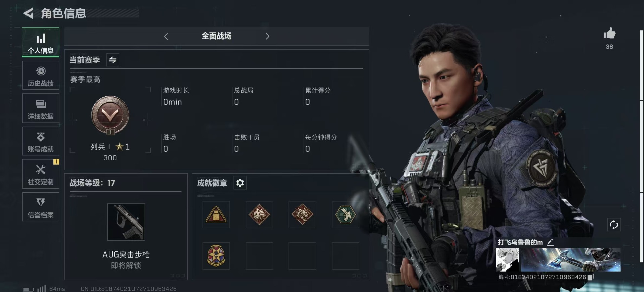Viewport: 644px width, 292px height.
Task: Switch to previous game mode arrow
Action: click(x=166, y=36)
